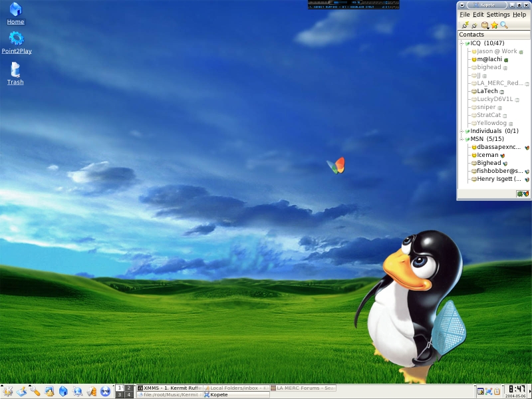The width and height of the screenshot is (532, 399).
Task: Switch to virtual desktop 2
Action: [x=129, y=388]
